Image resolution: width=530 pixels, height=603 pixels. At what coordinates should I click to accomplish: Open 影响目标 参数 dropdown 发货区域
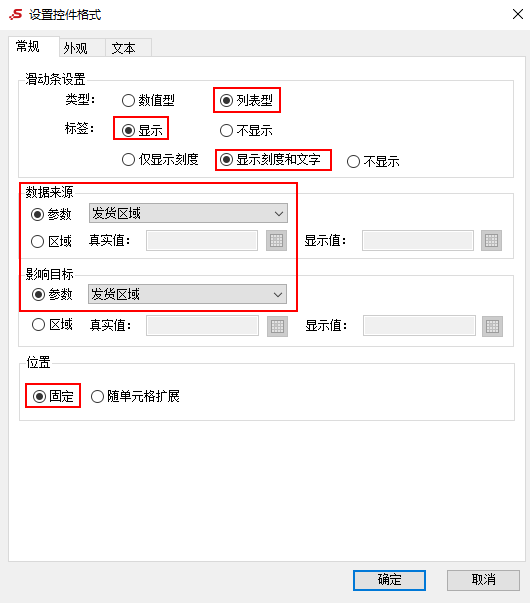(x=187, y=294)
